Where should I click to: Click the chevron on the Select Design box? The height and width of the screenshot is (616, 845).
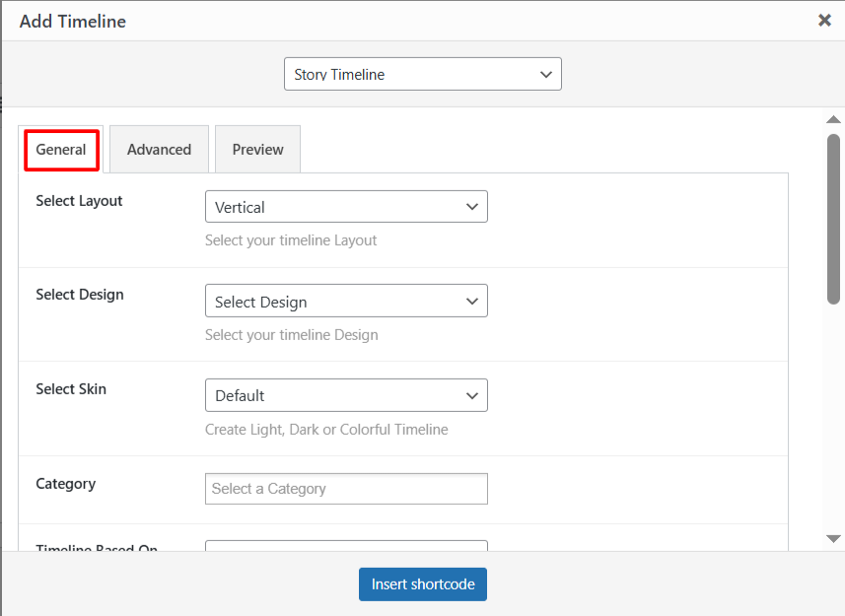472,301
